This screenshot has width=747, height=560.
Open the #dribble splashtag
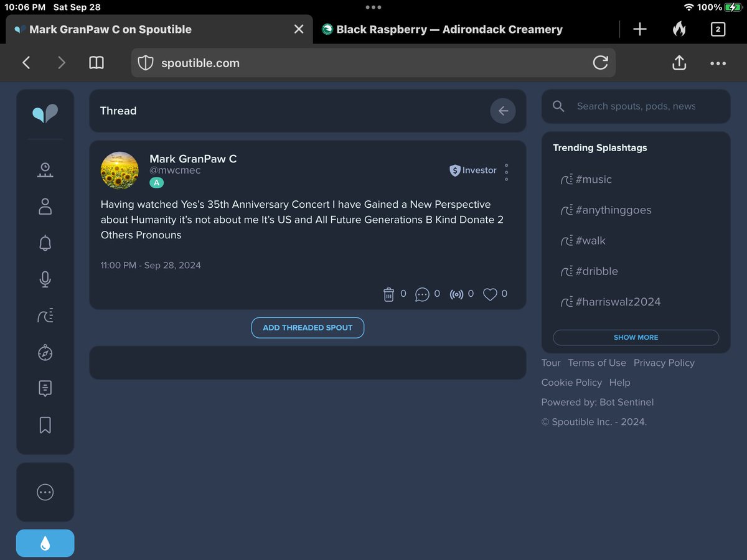pos(590,271)
